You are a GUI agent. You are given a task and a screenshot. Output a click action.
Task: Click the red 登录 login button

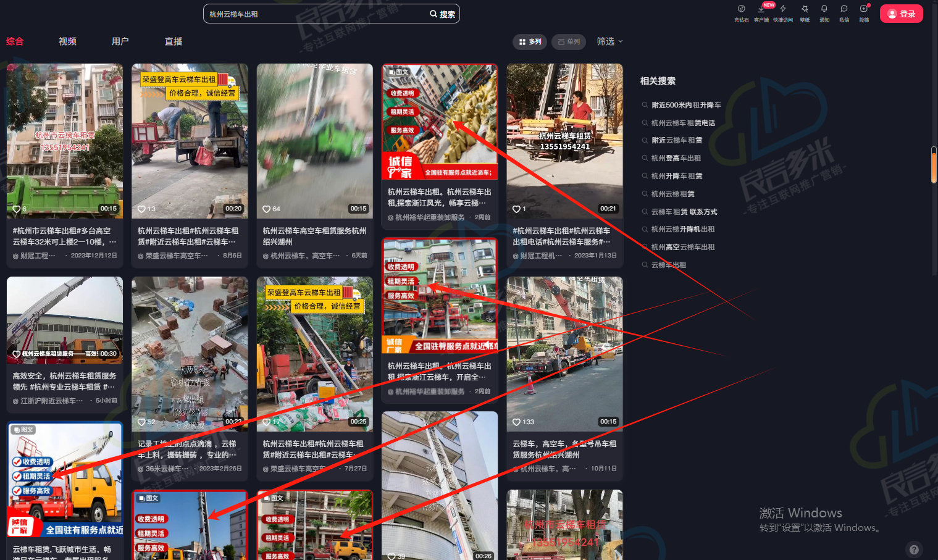click(901, 14)
